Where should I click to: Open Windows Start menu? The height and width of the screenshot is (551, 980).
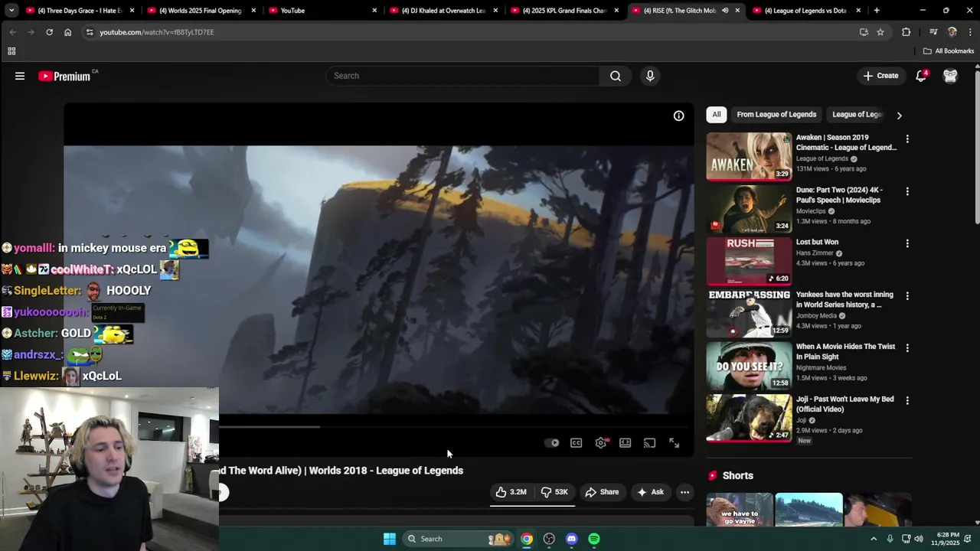[x=390, y=539]
